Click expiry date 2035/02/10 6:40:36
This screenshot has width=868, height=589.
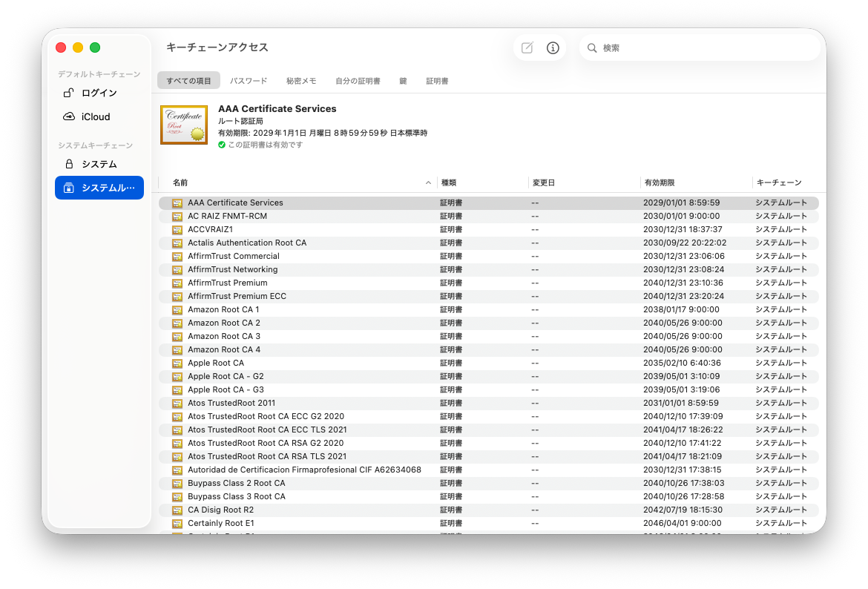point(682,363)
